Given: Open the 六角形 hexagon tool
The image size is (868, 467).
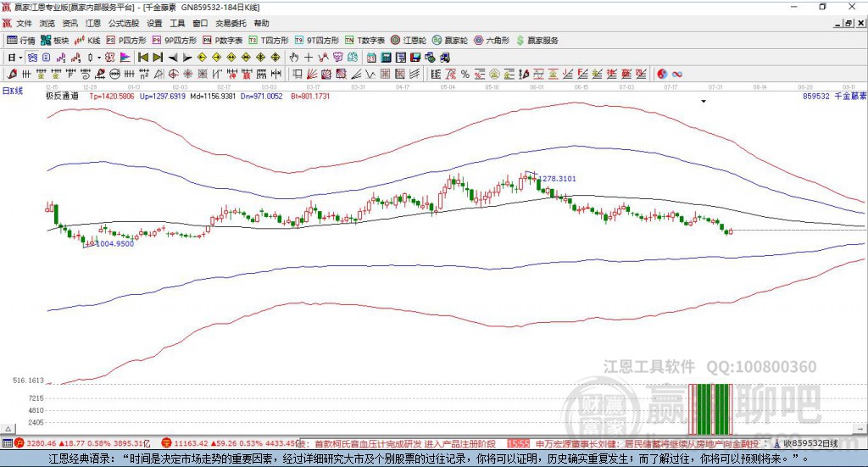Looking at the screenshot, I should click(492, 41).
